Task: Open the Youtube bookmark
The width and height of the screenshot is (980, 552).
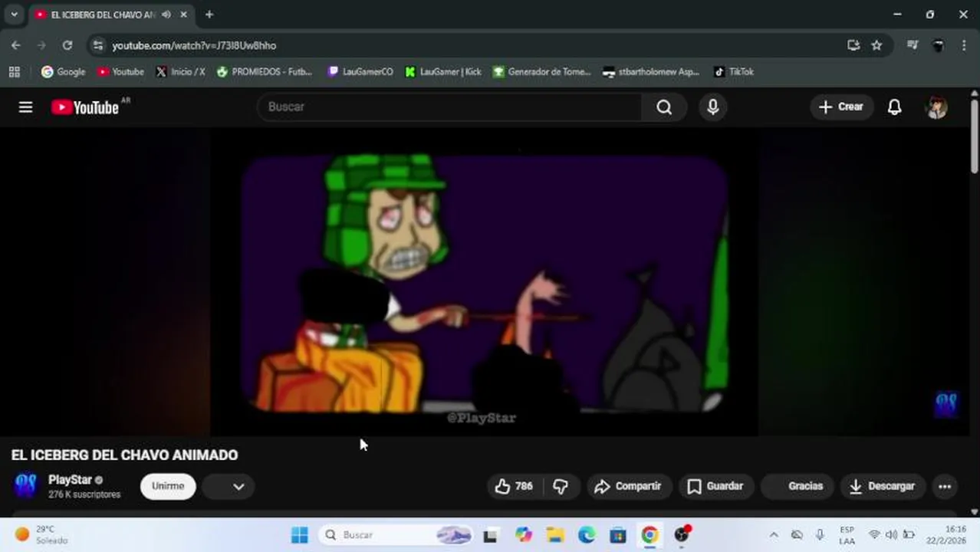Action: (x=120, y=71)
